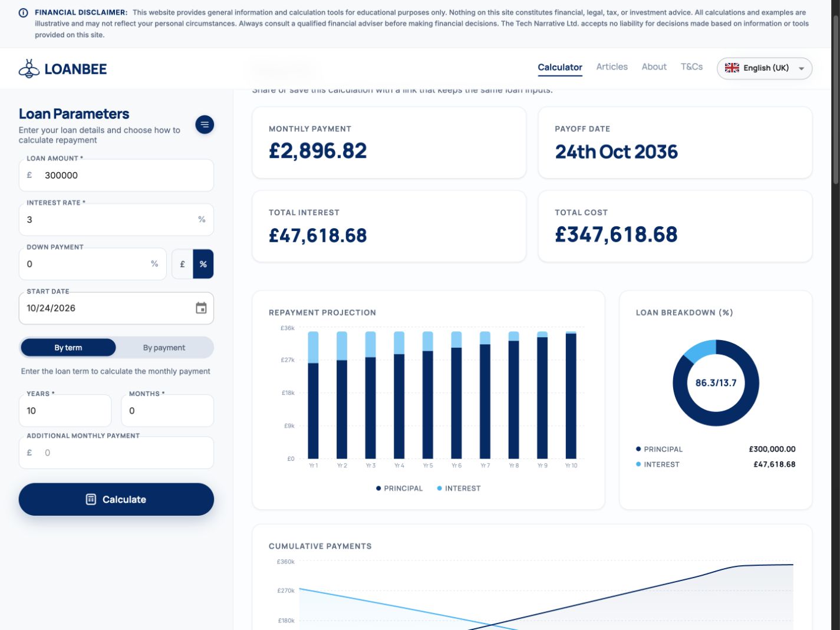Click the page vertical scrollbar
Viewport: 840px width, 630px height.
coord(835,100)
